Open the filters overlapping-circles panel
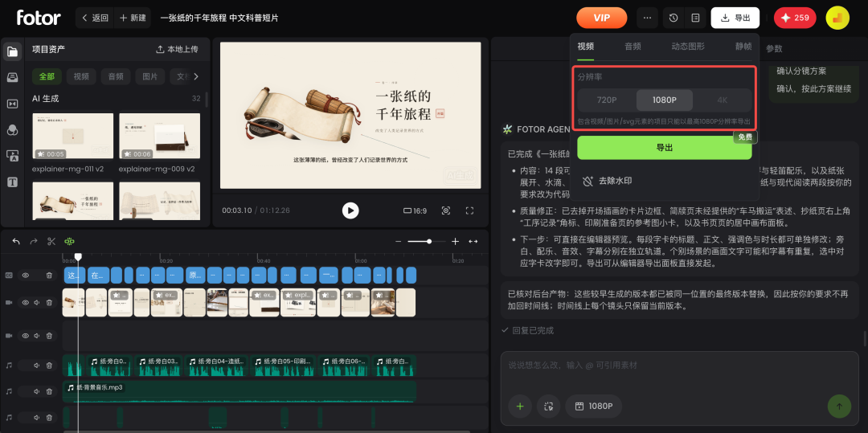This screenshot has width=868, height=433. tap(12, 130)
